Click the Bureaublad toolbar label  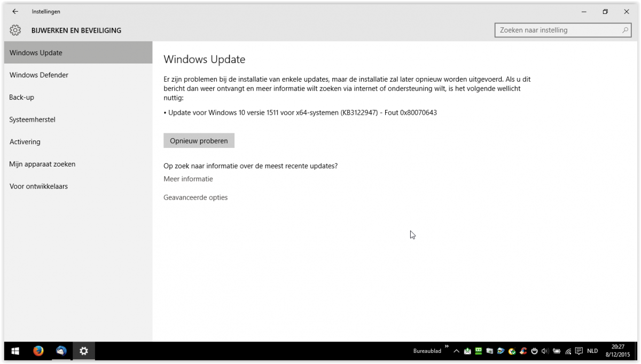click(x=427, y=351)
